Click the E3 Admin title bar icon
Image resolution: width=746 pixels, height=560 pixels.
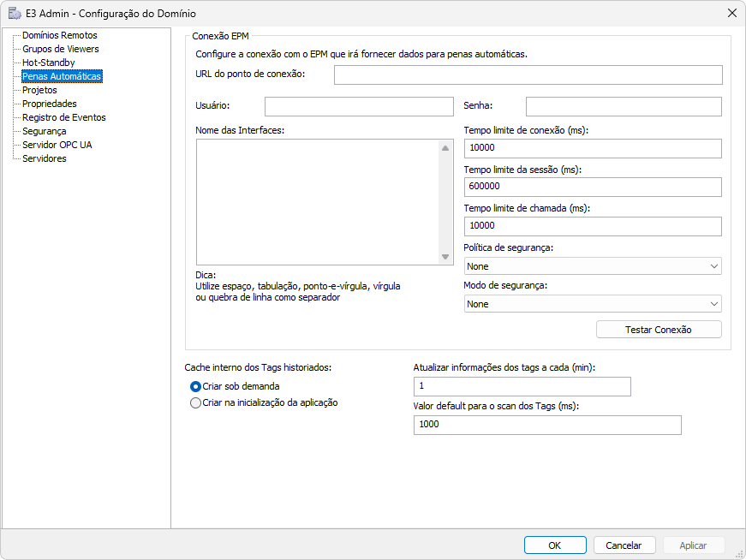click(15, 13)
